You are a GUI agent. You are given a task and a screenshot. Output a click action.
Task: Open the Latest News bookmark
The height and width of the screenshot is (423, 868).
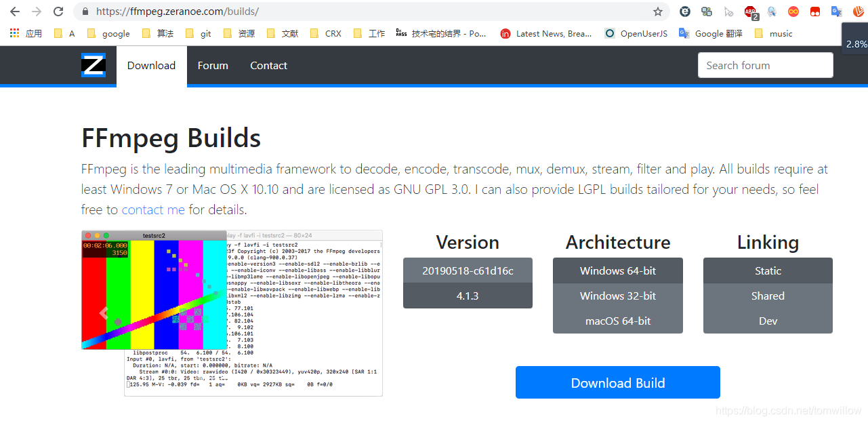pyautogui.click(x=546, y=33)
